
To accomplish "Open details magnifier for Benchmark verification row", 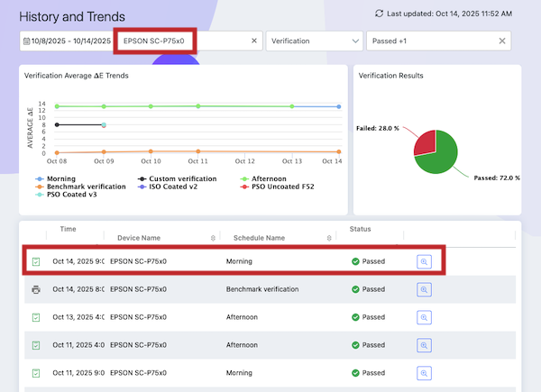I will (x=426, y=289).
